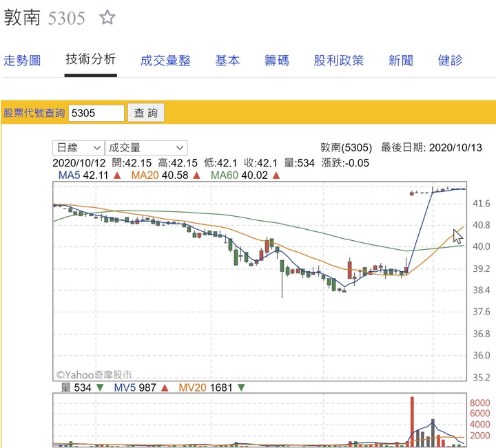The width and height of the screenshot is (496, 448).
Task: Click the 敦南 stock name heading
Action: pyautogui.click(x=22, y=17)
